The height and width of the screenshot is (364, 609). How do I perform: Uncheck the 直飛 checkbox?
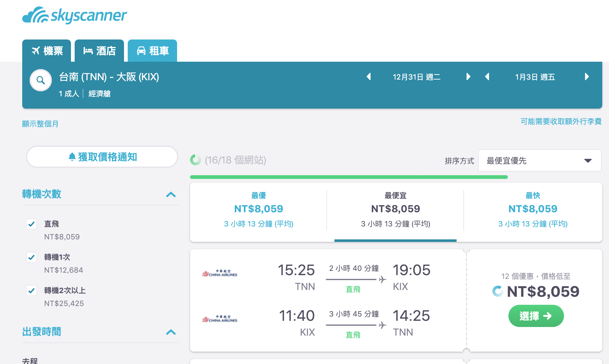click(31, 224)
